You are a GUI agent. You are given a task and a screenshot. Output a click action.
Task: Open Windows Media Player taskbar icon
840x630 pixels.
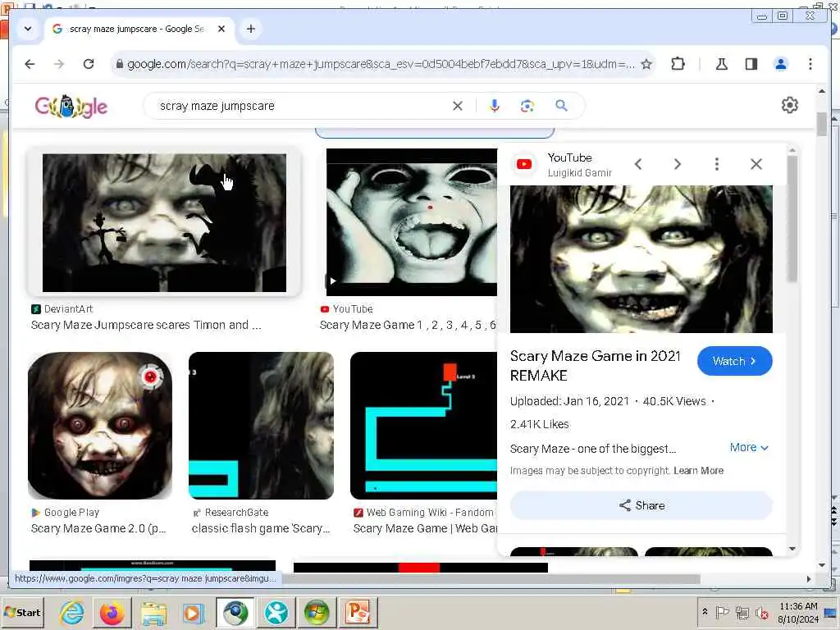point(194,612)
